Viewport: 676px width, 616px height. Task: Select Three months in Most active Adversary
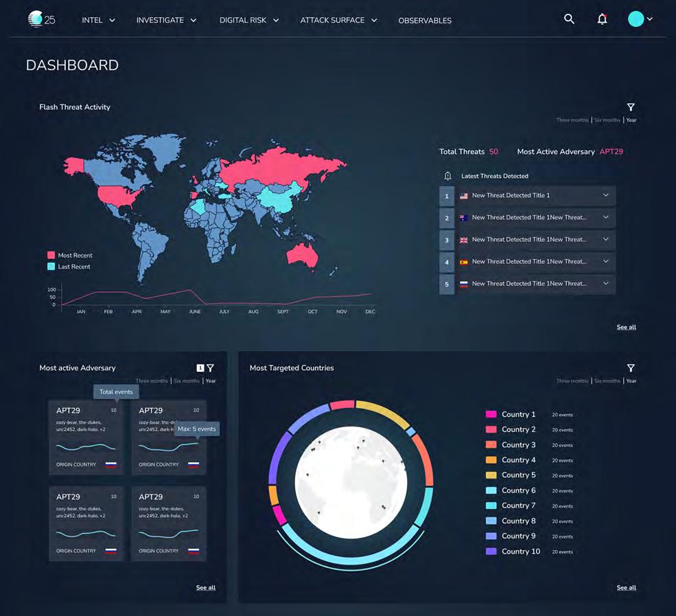coord(151,381)
